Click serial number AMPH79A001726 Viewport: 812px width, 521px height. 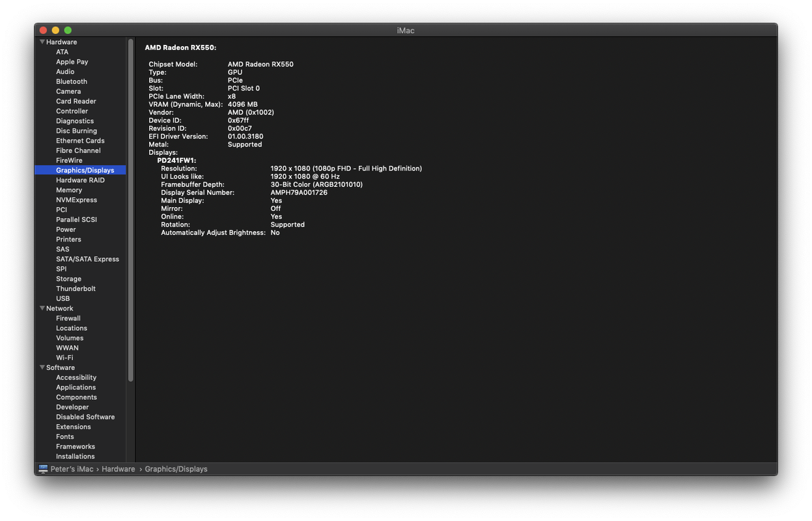[299, 193]
